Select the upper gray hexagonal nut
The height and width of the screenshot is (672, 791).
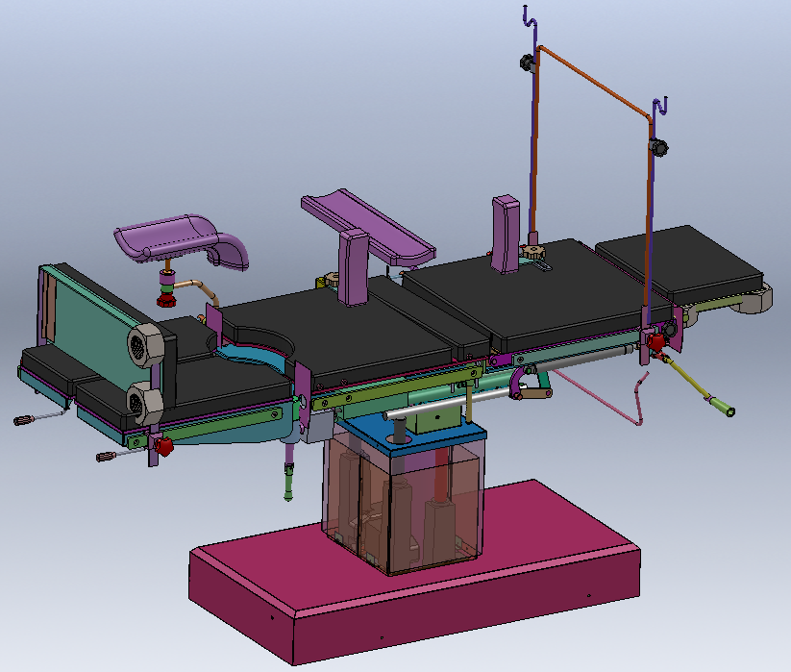[146, 345]
